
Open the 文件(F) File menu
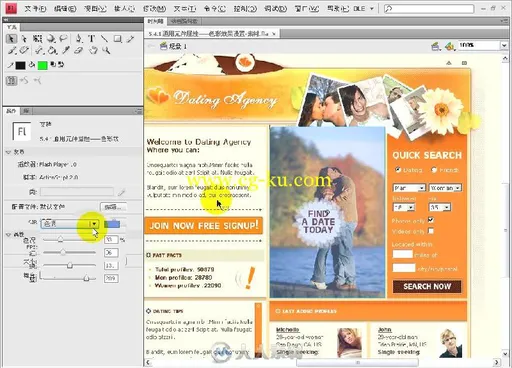coord(35,9)
